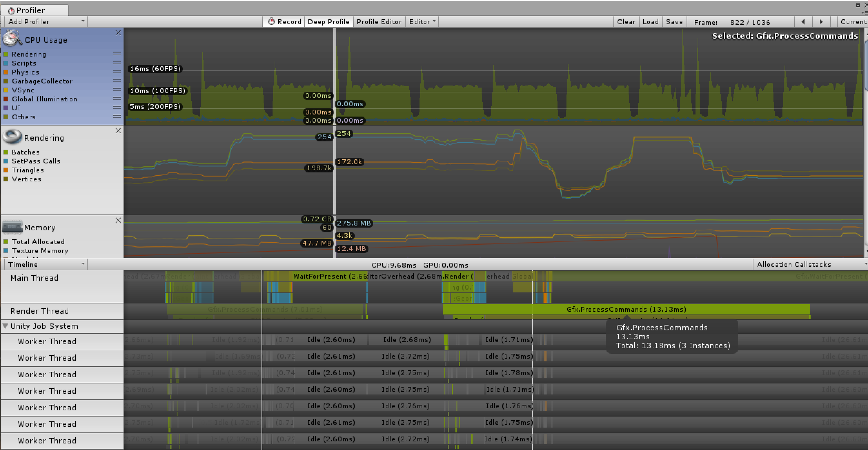Open the Timeline view dropdown
Screen dimensions: 868x450
pos(46,264)
